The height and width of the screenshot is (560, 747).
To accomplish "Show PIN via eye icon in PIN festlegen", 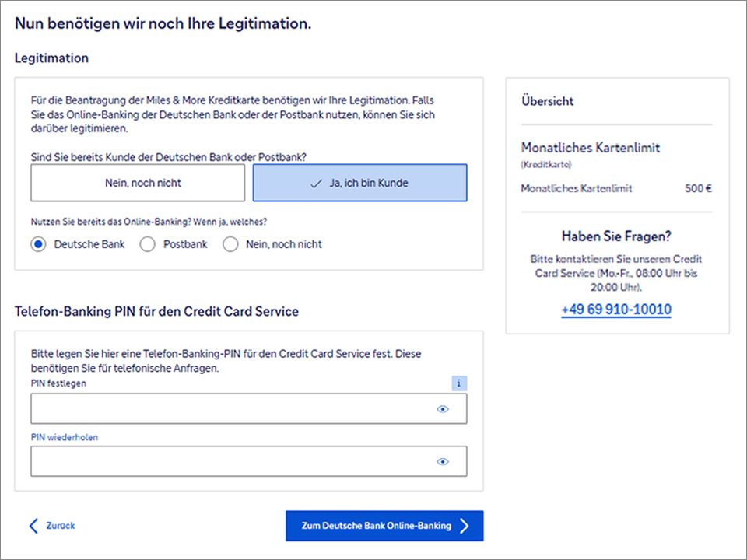I will point(443,409).
